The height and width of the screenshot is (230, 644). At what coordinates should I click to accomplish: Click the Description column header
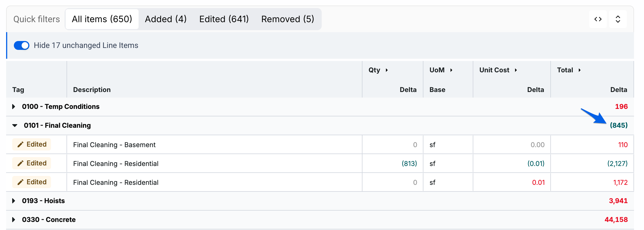pyautogui.click(x=92, y=90)
